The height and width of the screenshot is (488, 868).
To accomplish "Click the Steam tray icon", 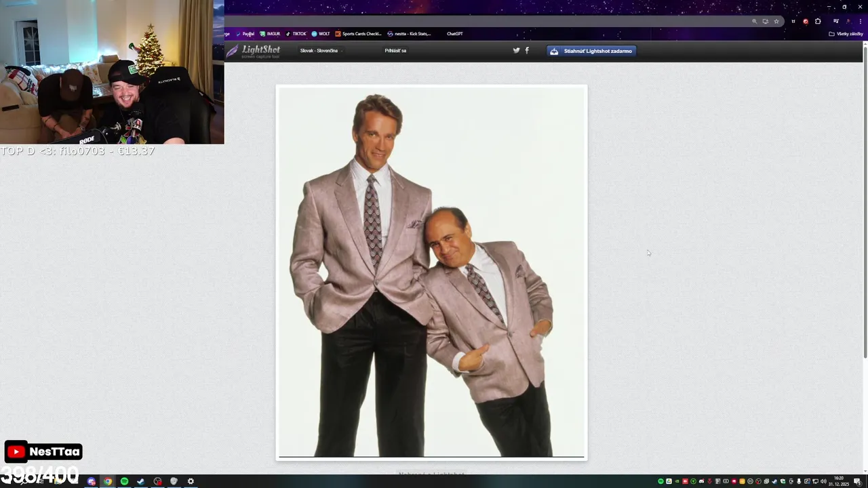I will point(774,481).
